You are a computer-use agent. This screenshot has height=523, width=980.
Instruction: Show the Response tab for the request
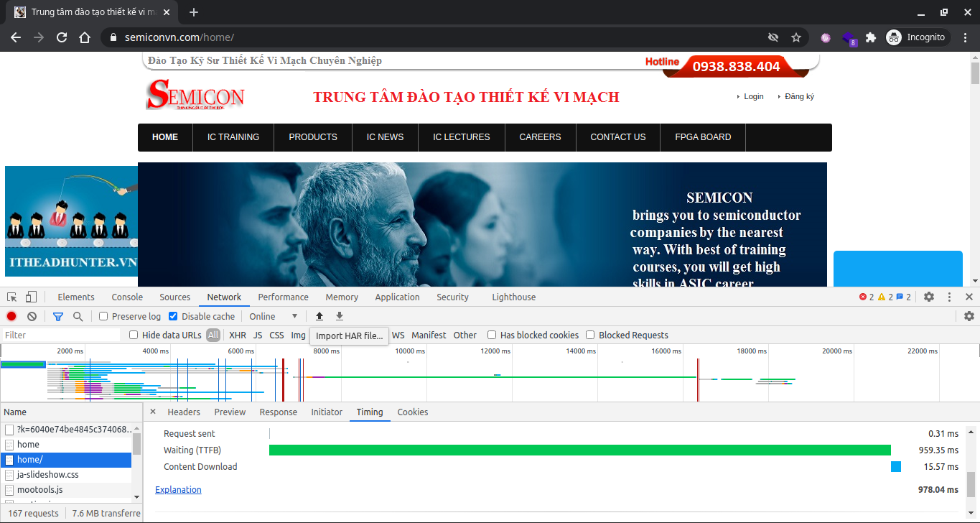(x=278, y=412)
